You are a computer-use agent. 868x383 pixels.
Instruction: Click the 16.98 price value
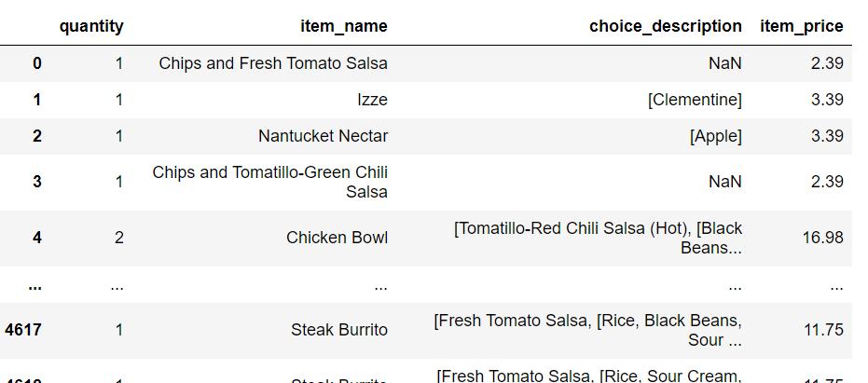(x=823, y=238)
